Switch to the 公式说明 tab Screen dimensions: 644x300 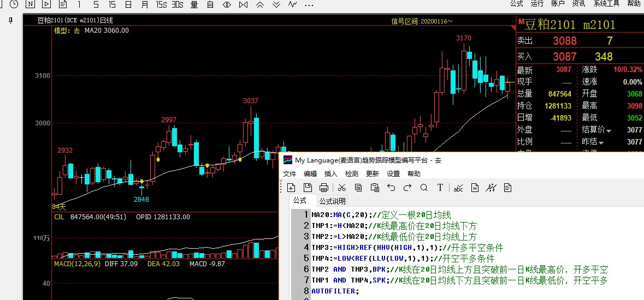tap(333, 201)
